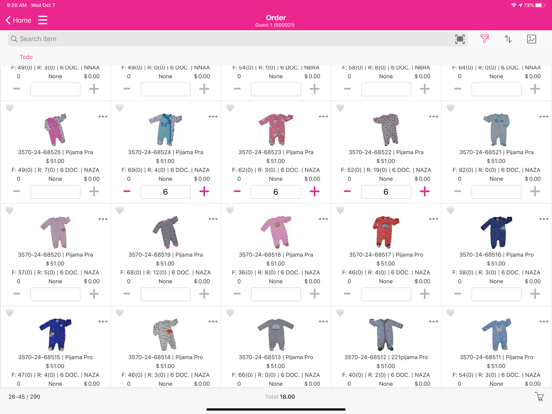
Task: Select item title 3570-24-68512 | 221pijama Pro
Action: (x=386, y=357)
